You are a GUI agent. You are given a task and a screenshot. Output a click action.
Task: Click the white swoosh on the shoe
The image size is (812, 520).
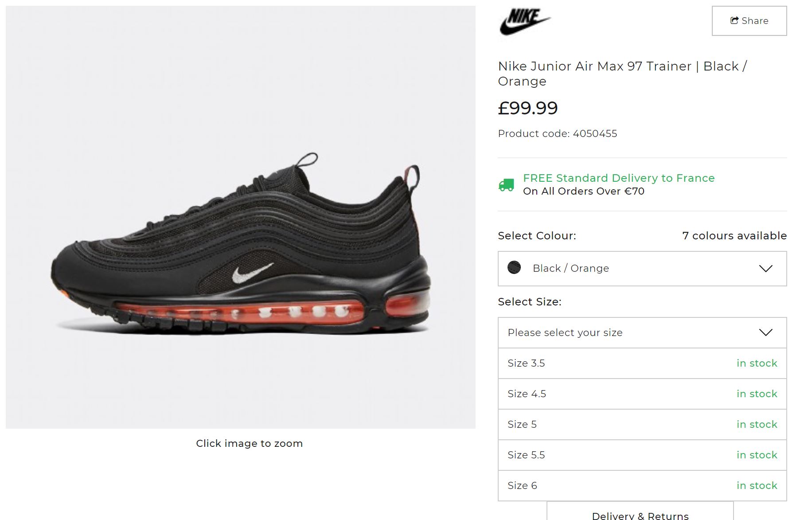point(252,273)
